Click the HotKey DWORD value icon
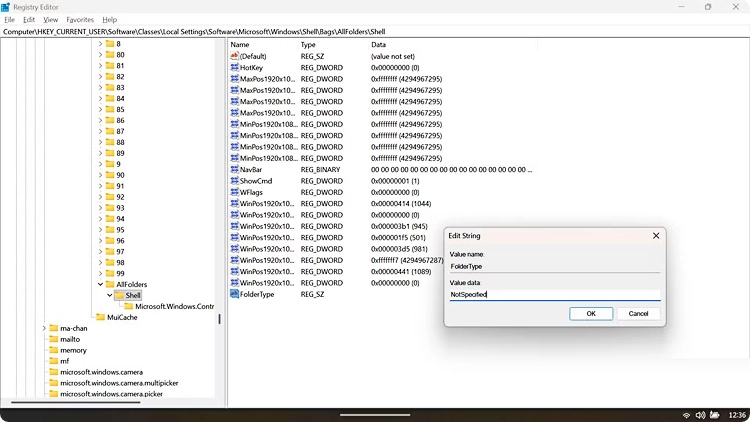 (x=234, y=67)
